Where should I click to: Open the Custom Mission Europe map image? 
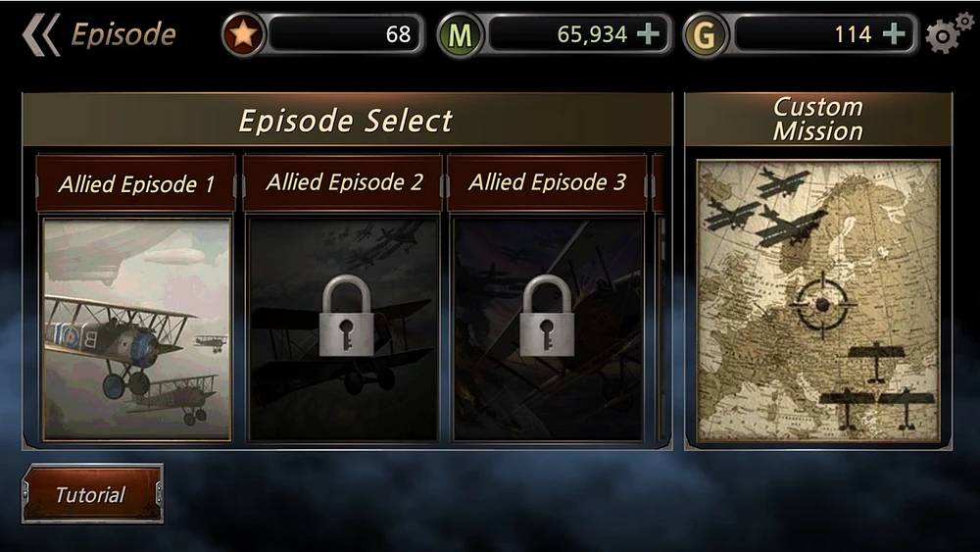pyautogui.click(x=818, y=301)
